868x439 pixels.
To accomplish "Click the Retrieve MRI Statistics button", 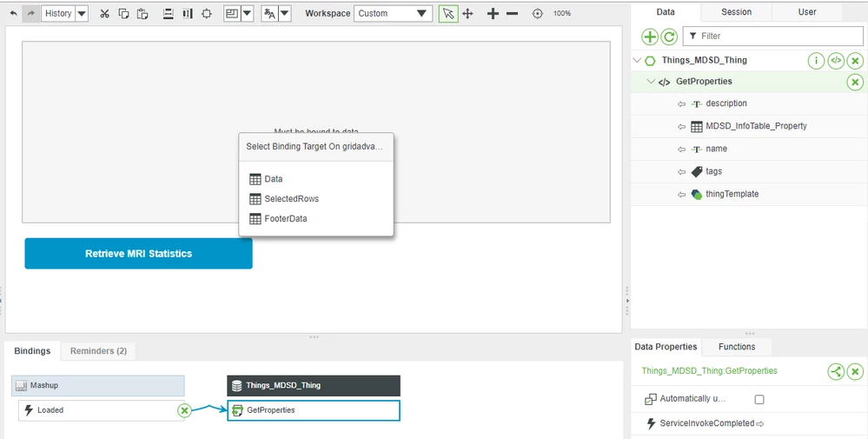I will [x=138, y=254].
